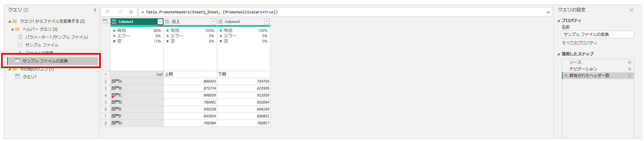Select the クエリ1 query

click(x=30, y=77)
